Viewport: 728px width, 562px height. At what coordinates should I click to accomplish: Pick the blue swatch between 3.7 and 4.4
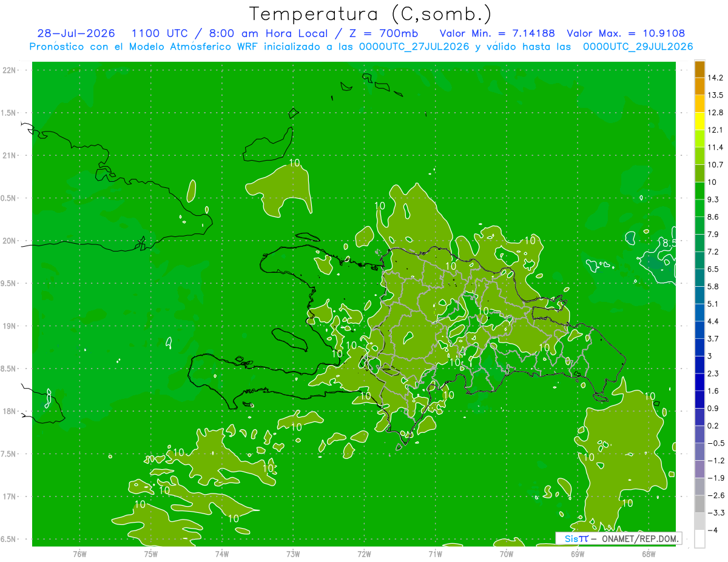(699, 330)
